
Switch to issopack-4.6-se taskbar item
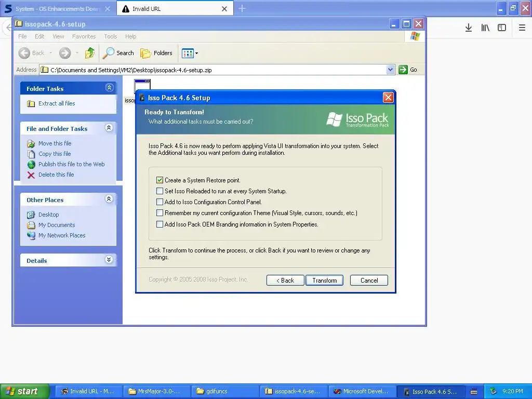(x=293, y=391)
